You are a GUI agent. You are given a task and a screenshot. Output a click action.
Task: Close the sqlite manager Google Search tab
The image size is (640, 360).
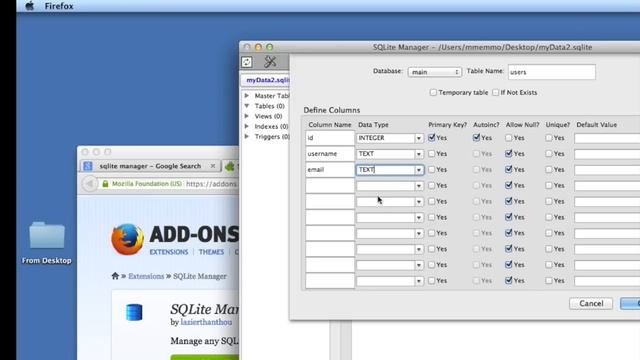[213, 166]
